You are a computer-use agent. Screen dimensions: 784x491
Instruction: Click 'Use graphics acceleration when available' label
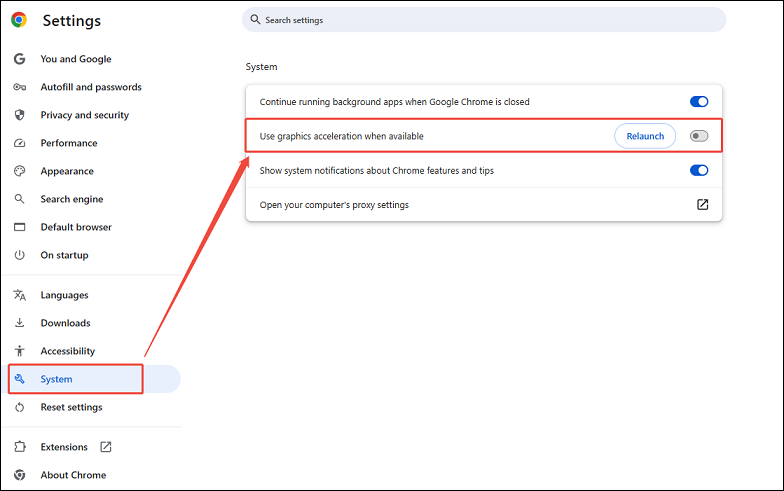[x=342, y=136]
